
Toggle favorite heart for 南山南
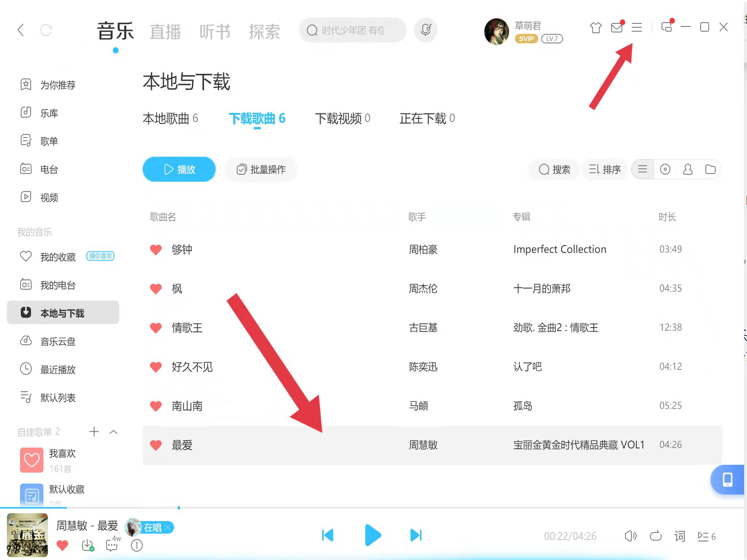point(156,406)
